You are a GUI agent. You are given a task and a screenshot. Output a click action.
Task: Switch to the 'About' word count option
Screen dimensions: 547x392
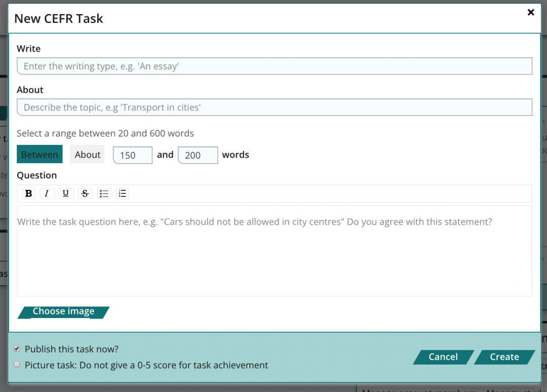(88, 154)
